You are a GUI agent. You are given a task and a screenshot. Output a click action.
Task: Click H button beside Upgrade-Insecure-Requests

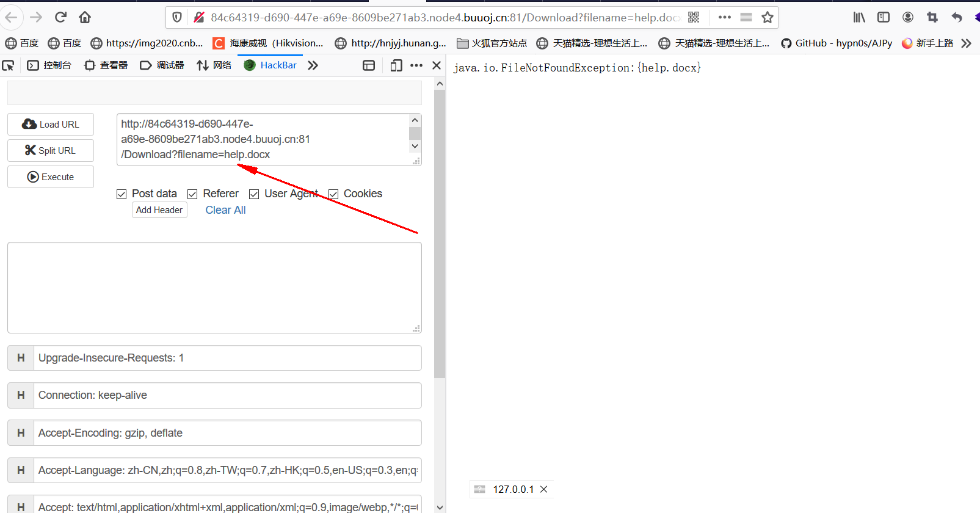(21, 358)
